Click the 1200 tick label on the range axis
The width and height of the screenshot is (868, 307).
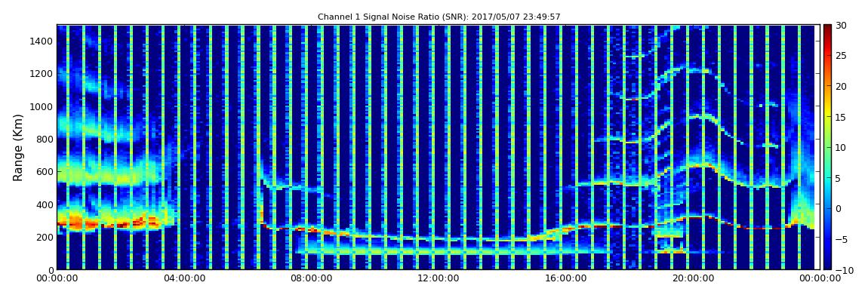click(42, 74)
